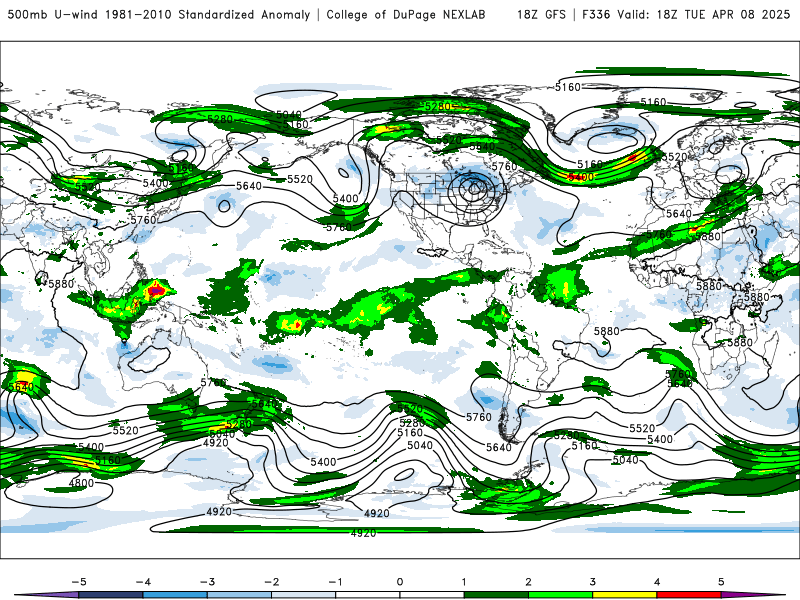The height and width of the screenshot is (600, 800).
Task: Click the '18Z GFS' model run label
Action: (541, 15)
